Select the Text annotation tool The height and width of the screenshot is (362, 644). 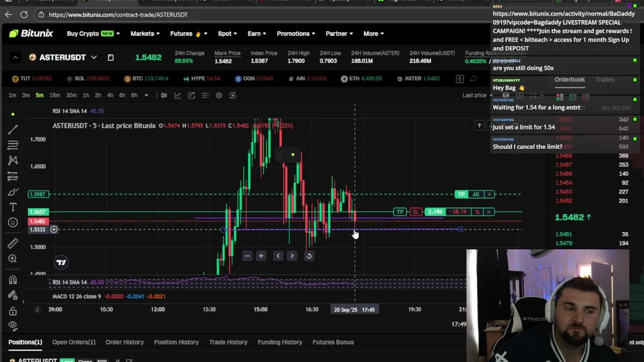click(13, 207)
